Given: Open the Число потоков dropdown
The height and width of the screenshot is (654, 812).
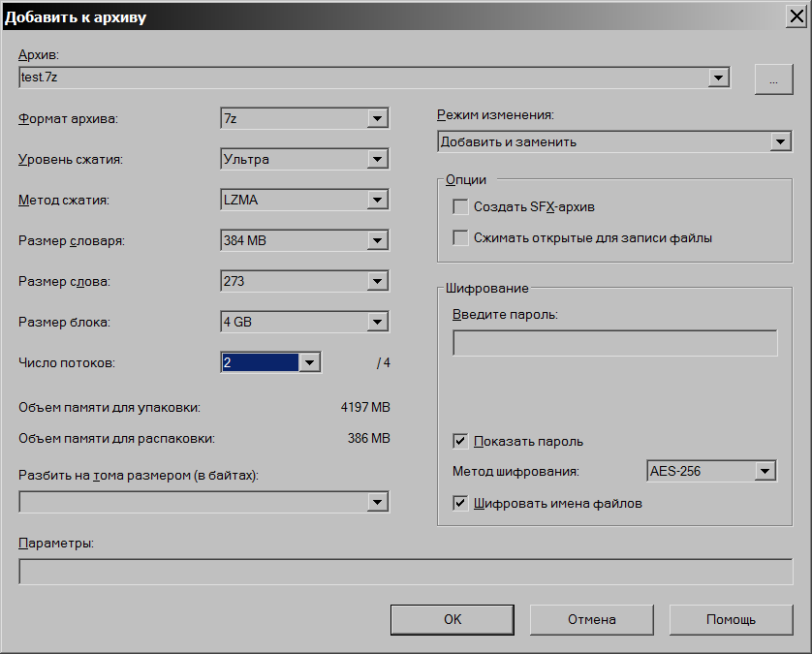Looking at the screenshot, I should 309,362.
